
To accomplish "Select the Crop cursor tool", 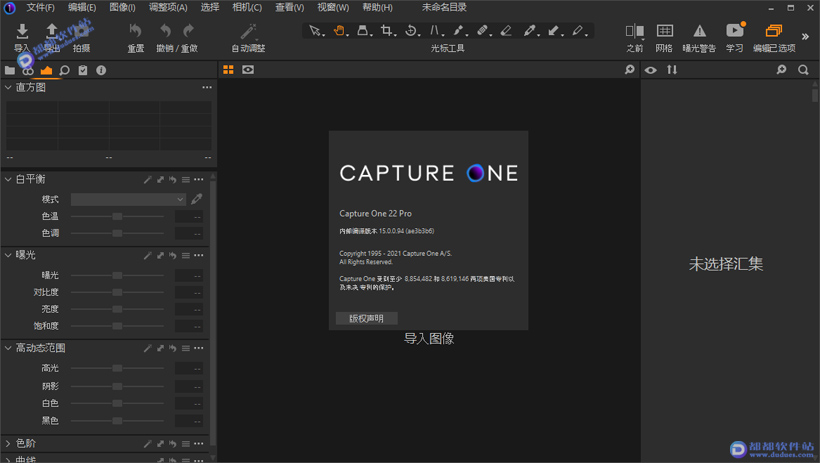I will (x=387, y=31).
